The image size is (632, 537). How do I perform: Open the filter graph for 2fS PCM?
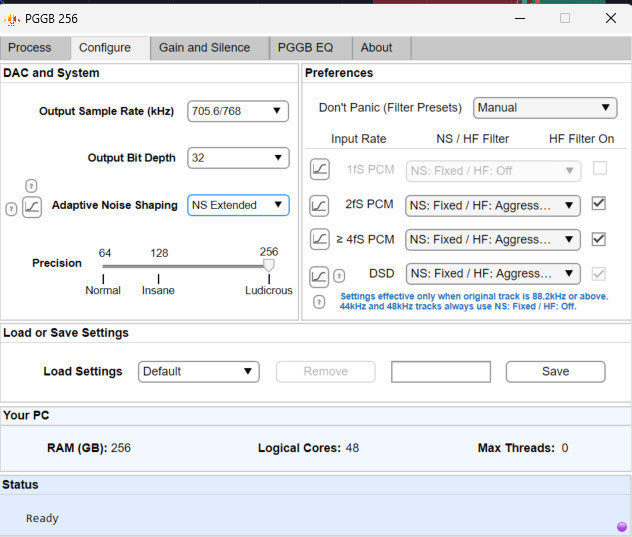coord(319,205)
